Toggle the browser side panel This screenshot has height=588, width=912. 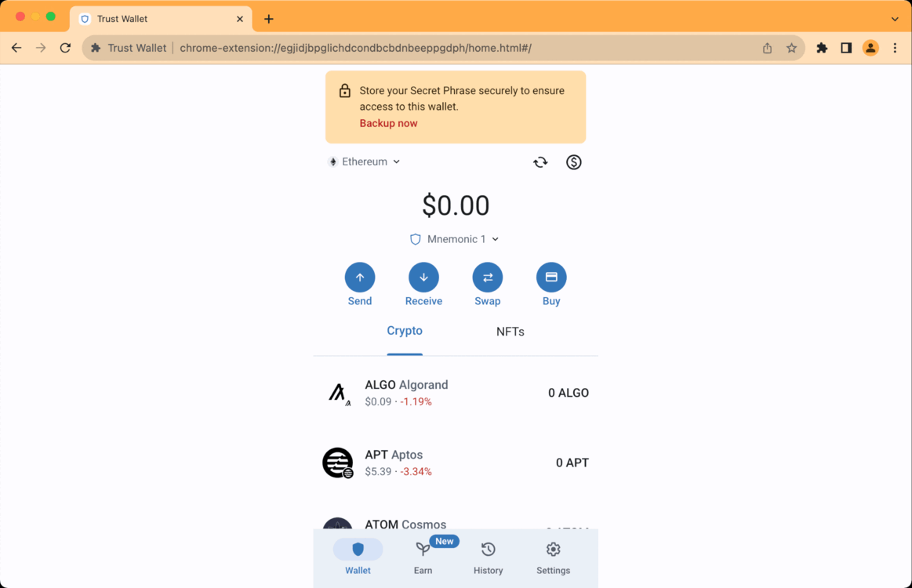[846, 48]
